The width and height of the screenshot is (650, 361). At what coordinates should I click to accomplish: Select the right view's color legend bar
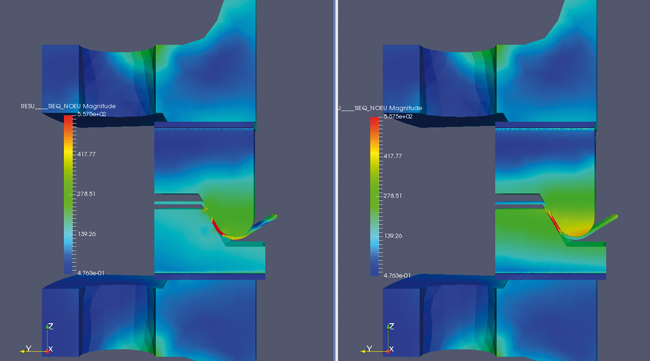tap(375, 196)
